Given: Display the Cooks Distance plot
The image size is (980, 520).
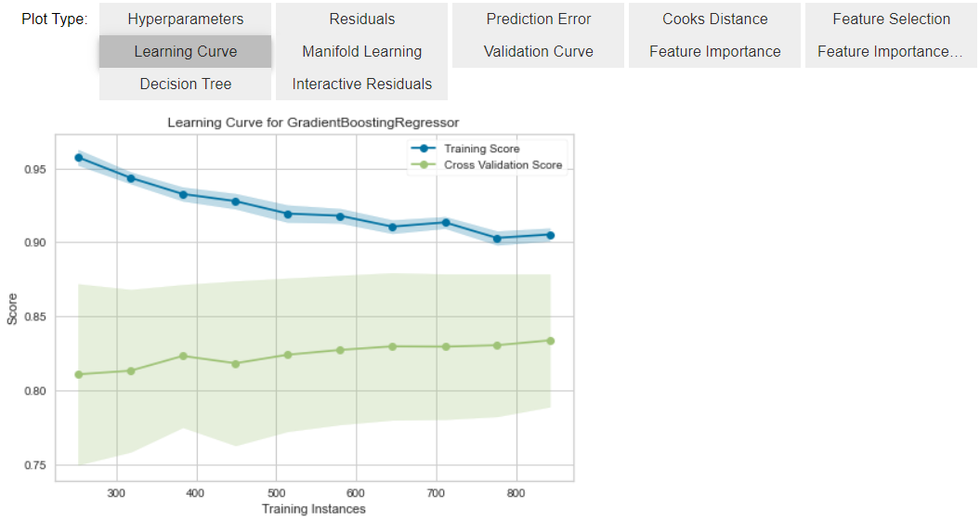Looking at the screenshot, I should pos(714,19).
